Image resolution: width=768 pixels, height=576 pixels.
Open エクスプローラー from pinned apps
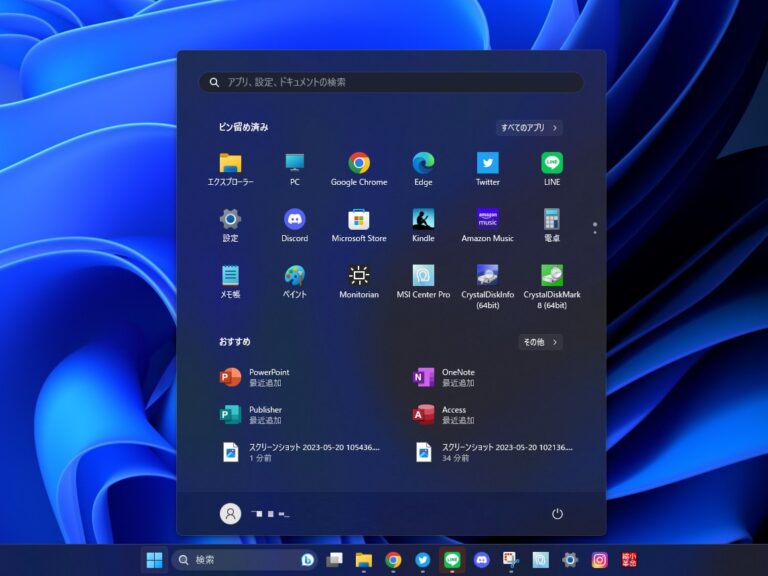[230, 169]
